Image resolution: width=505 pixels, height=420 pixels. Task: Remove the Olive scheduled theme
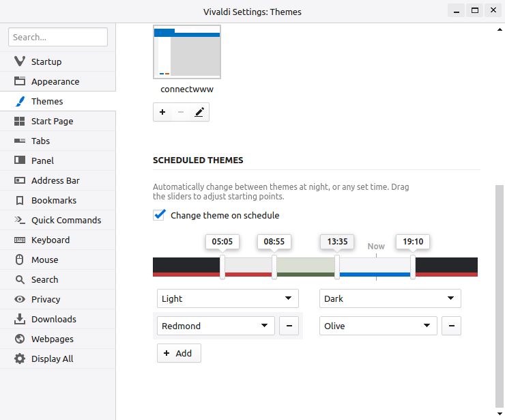[451, 326]
